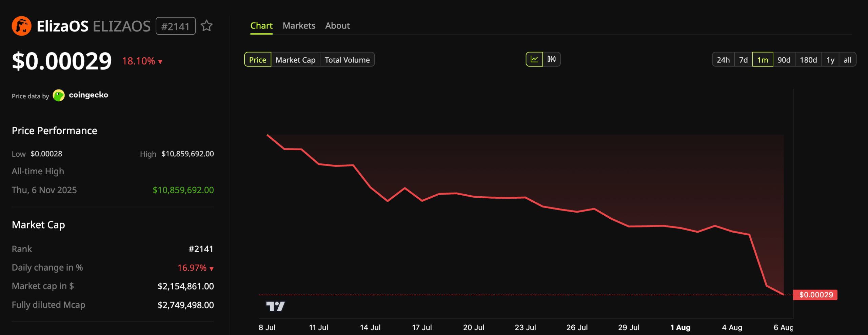Click the CoinGecko gecko logo
The width and height of the screenshot is (868, 335).
[x=59, y=95]
